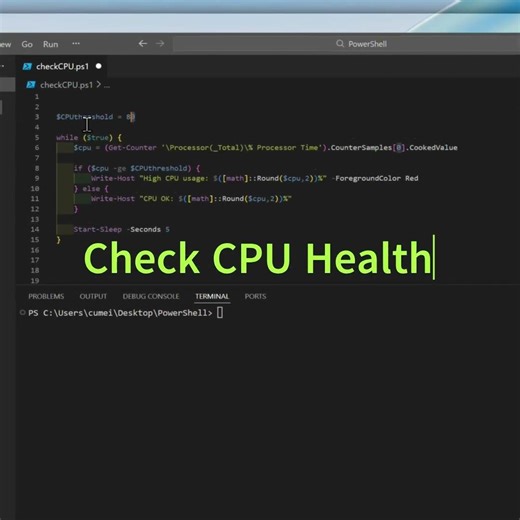This screenshot has height=520, width=520.
Task: Switch to the PROBLEMS panel tab
Action: click(46, 296)
